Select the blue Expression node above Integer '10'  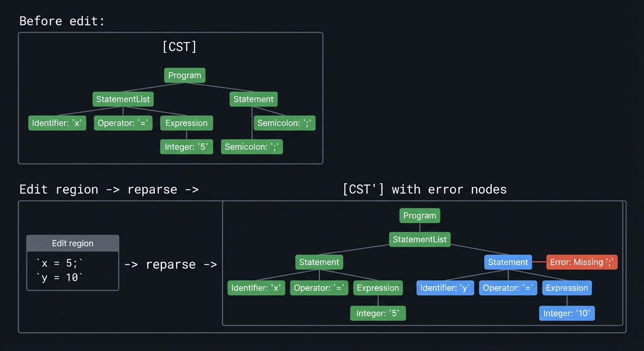coord(567,287)
